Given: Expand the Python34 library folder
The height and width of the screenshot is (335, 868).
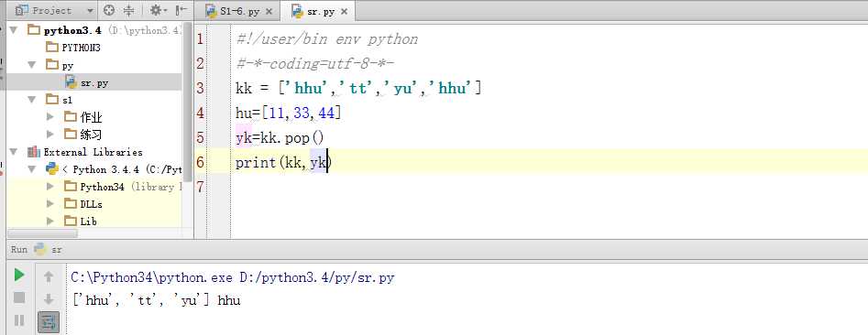Looking at the screenshot, I should click(50, 187).
